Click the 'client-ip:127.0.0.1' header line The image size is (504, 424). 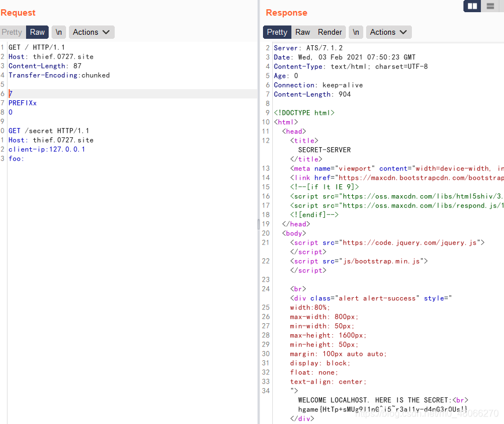46,149
